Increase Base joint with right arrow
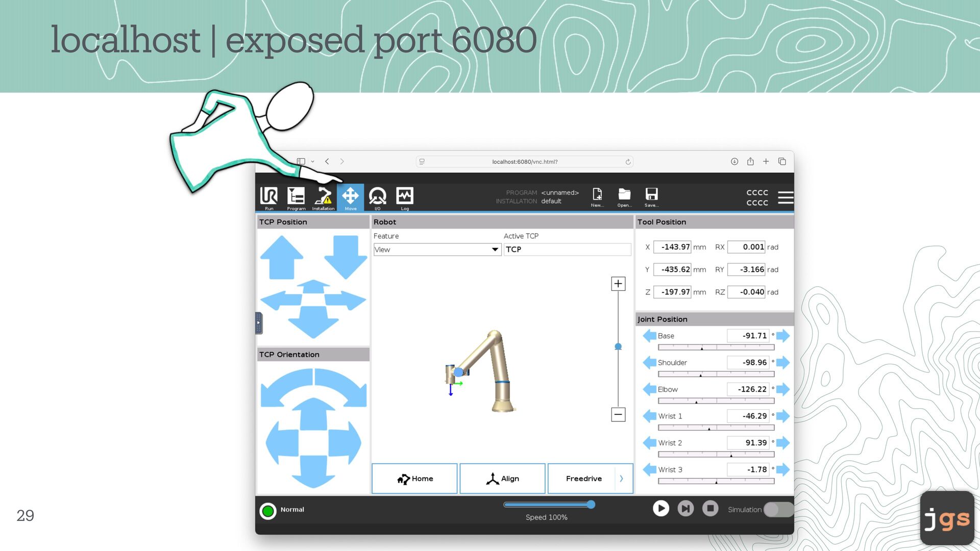The width and height of the screenshot is (980, 551). pyautogui.click(x=783, y=336)
